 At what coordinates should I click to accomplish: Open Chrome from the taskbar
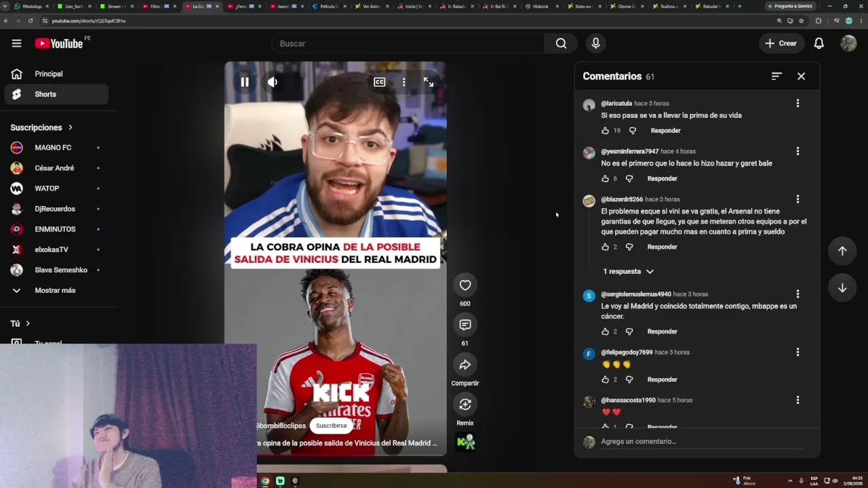(265, 481)
